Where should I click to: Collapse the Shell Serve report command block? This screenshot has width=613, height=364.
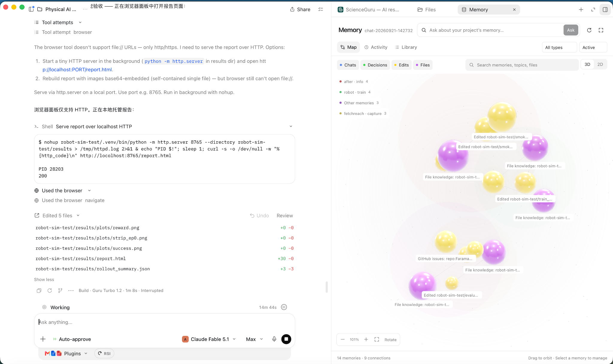(x=291, y=126)
